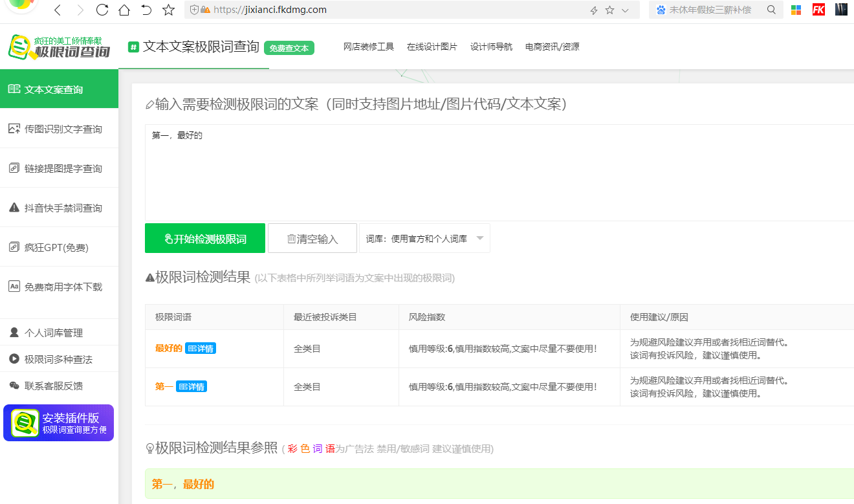
Task: Clear text with 清空输入 button
Action: [312, 238]
